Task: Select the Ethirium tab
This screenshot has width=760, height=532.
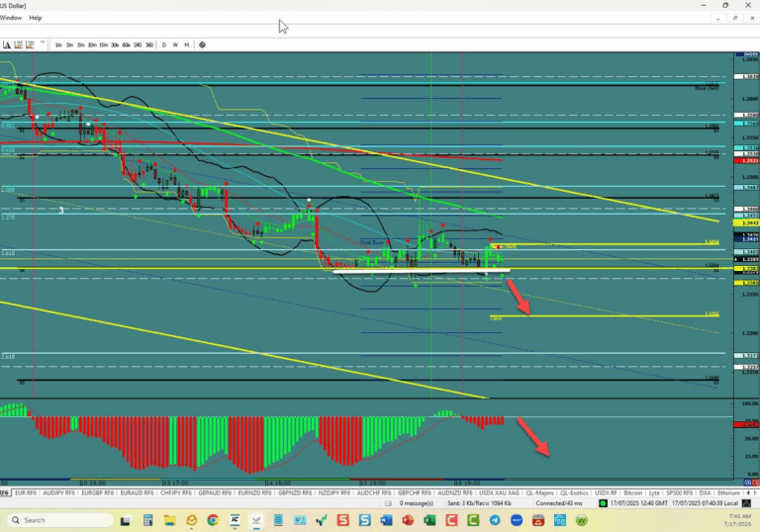Action: click(728, 492)
